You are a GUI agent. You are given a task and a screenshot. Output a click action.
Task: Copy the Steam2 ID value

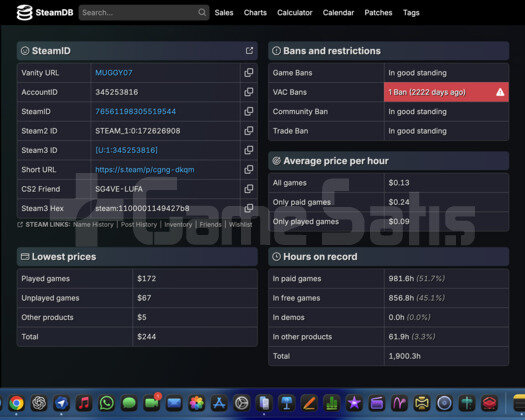pos(248,131)
